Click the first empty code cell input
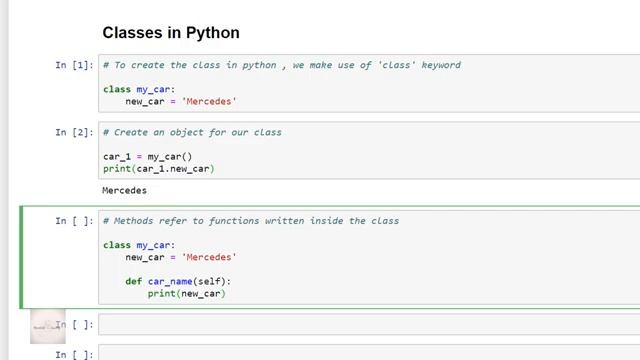 (369, 324)
